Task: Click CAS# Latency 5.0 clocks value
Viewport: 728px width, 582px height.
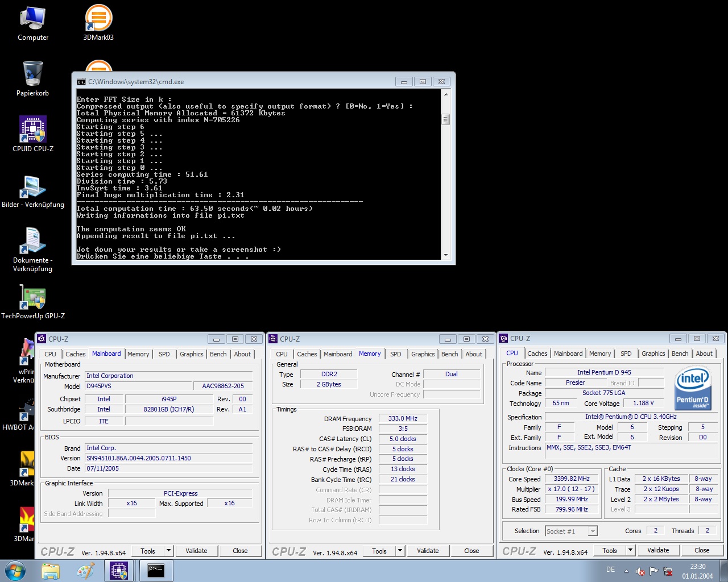Action: click(403, 439)
